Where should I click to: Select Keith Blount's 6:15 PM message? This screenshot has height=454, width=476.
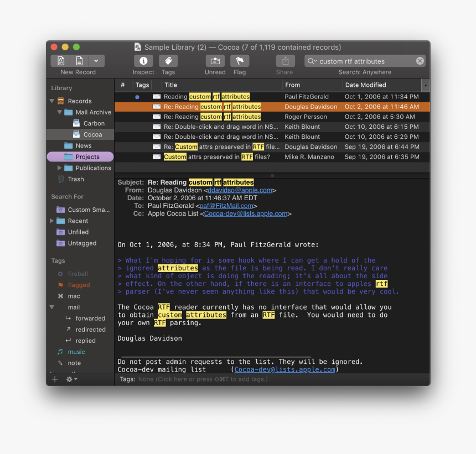tap(272, 127)
